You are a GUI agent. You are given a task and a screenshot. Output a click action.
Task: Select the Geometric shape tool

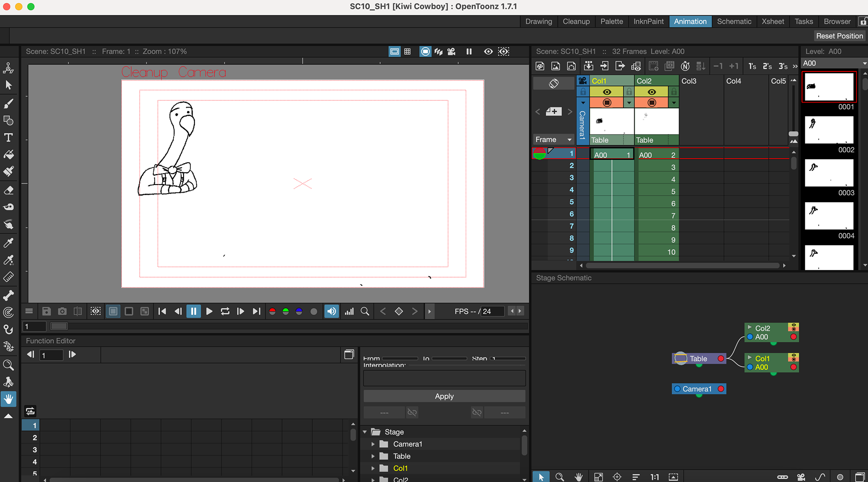(x=8, y=120)
